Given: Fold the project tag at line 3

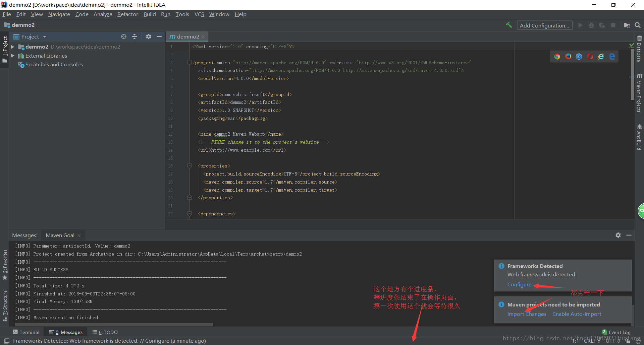Looking at the screenshot, I should 190,63.
